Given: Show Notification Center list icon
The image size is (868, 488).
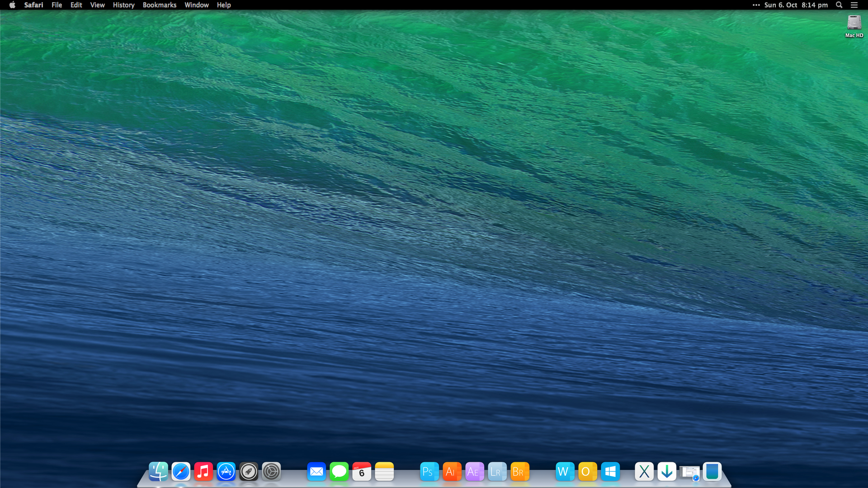Looking at the screenshot, I should coord(854,5).
